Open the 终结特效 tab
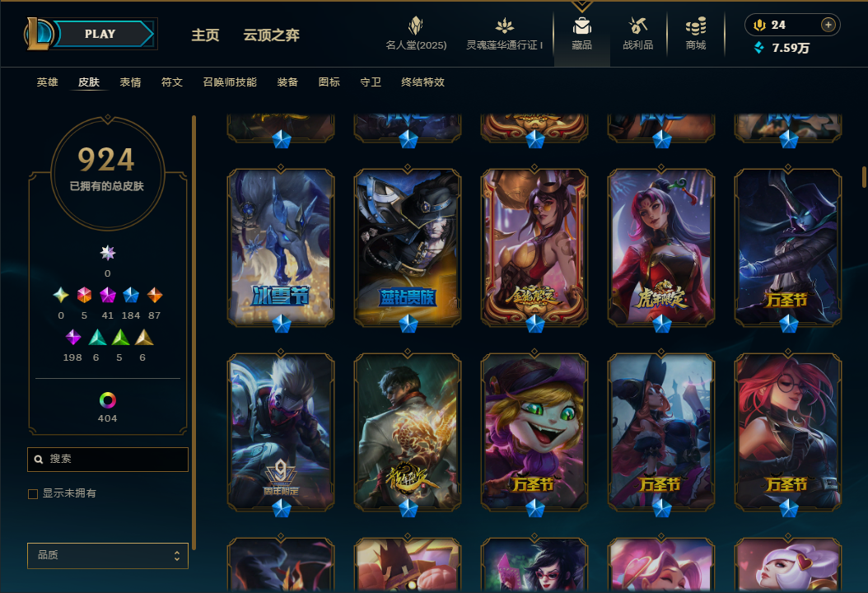This screenshot has height=593, width=868. 423,82
